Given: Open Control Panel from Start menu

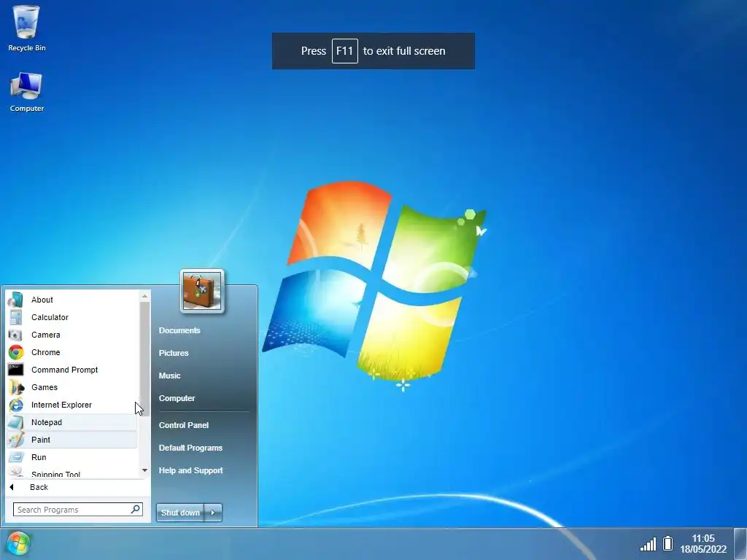Looking at the screenshot, I should pos(184,425).
